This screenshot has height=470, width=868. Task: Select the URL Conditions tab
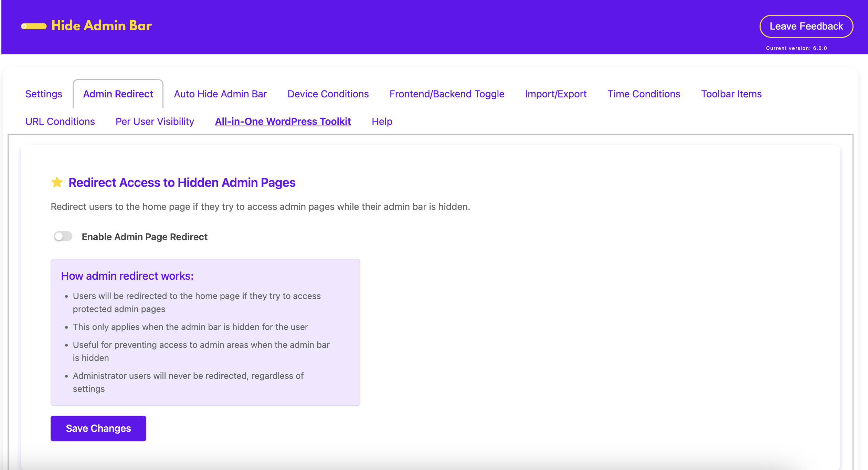pyautogui.click(x=60, y=121)
